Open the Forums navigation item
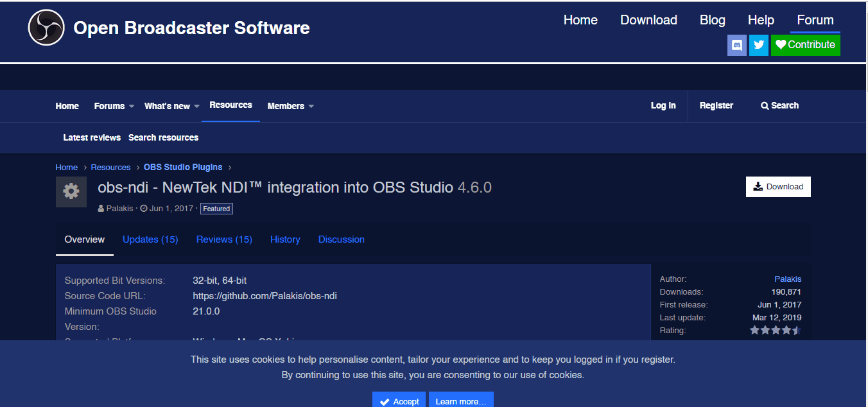868x407 pixels. coord(109,106)
